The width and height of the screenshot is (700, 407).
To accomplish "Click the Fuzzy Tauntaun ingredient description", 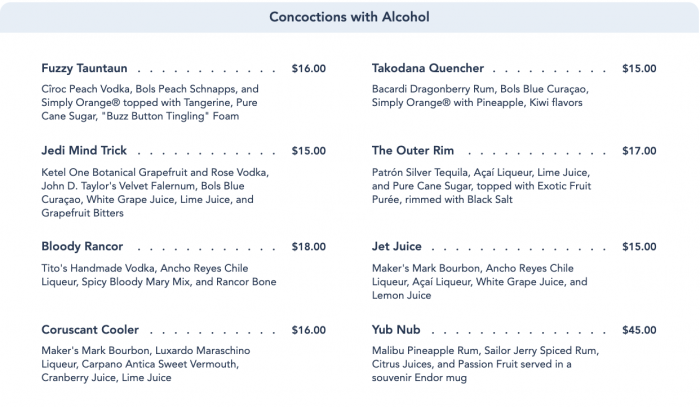I will coord(150,103).
